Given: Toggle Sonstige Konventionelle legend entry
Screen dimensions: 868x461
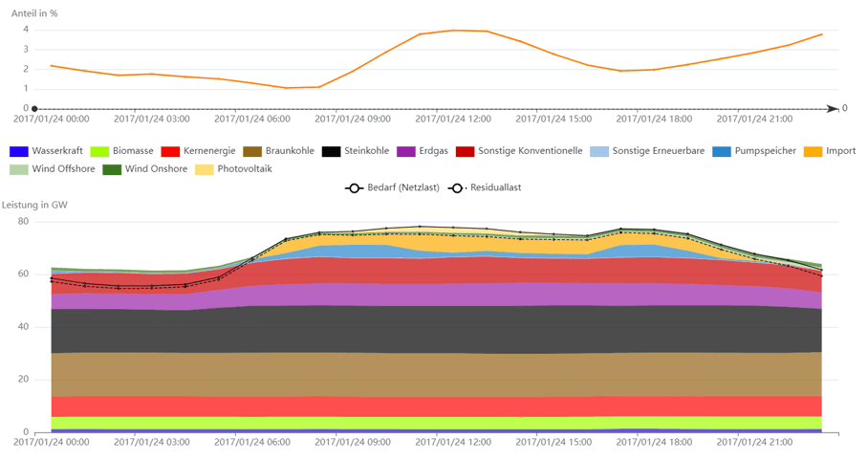Looking at the screenshot, I should pos(466,151).
